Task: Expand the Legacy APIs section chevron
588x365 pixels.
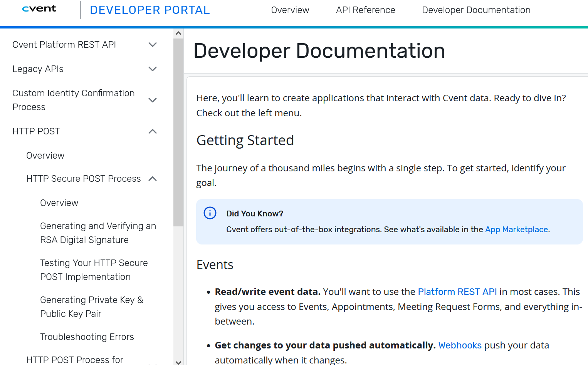Action: click(x=153, y=69)
